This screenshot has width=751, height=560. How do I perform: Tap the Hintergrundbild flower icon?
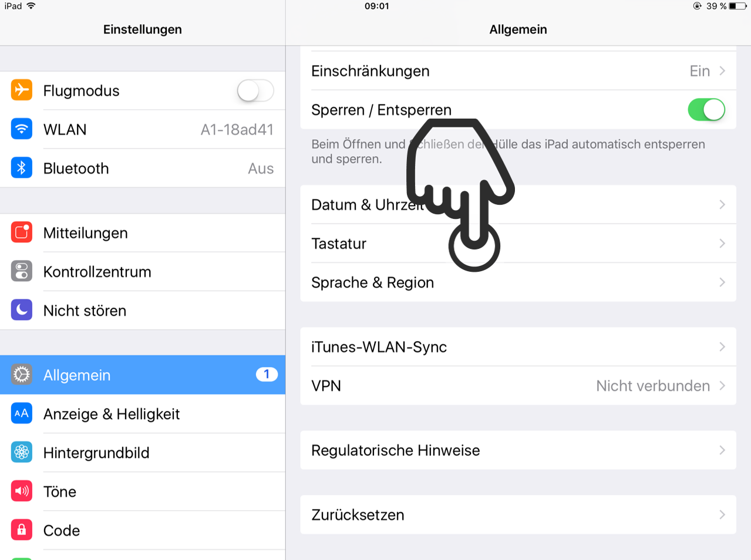click(x=22, y=452)
